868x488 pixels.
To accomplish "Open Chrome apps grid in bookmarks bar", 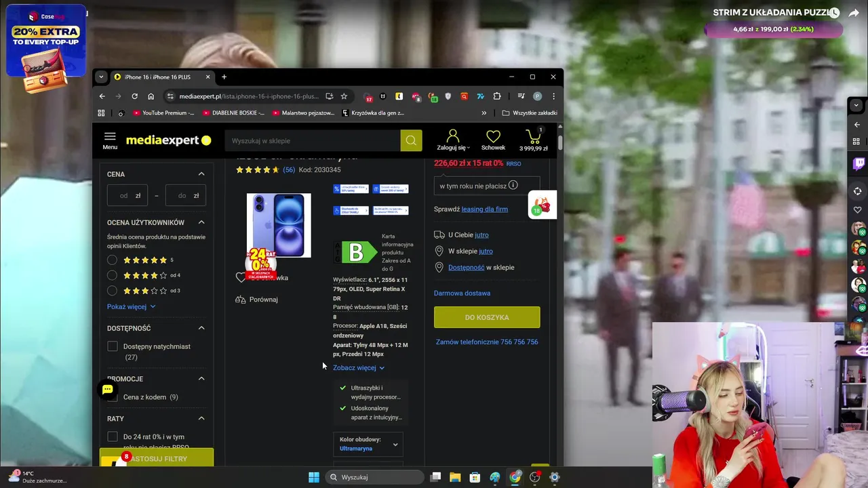I will pos(102,113).
